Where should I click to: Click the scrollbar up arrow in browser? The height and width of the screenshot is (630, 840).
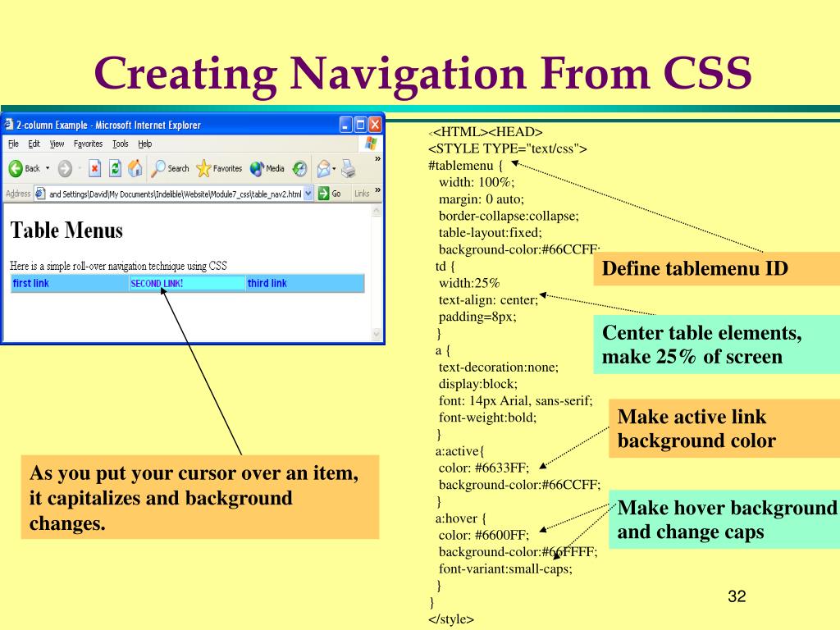377,211
